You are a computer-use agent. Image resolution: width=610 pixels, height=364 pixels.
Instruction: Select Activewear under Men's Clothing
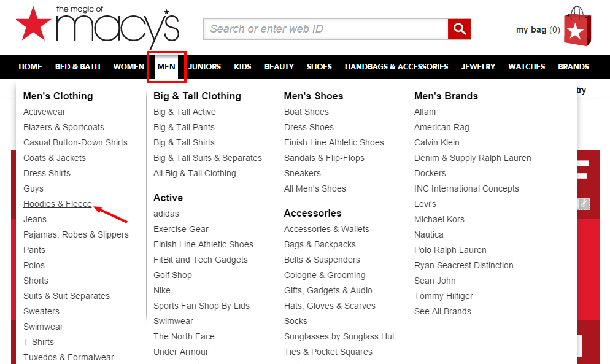click(x=44, y=112)
